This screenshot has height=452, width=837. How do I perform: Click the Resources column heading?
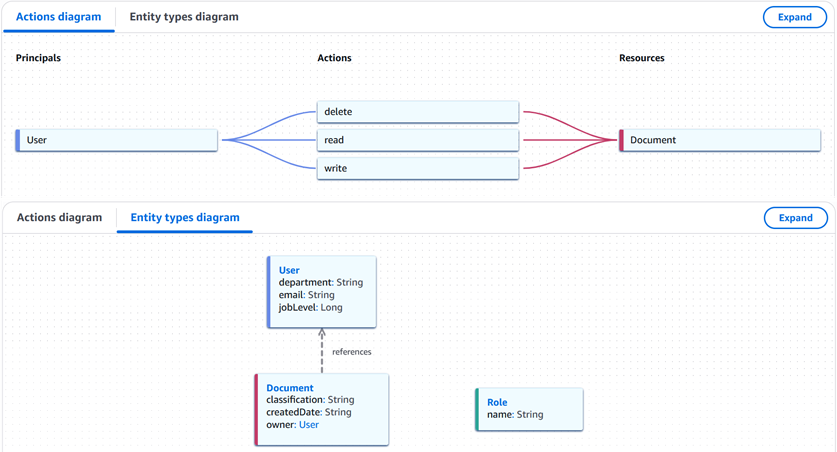[x=642, y=58]
